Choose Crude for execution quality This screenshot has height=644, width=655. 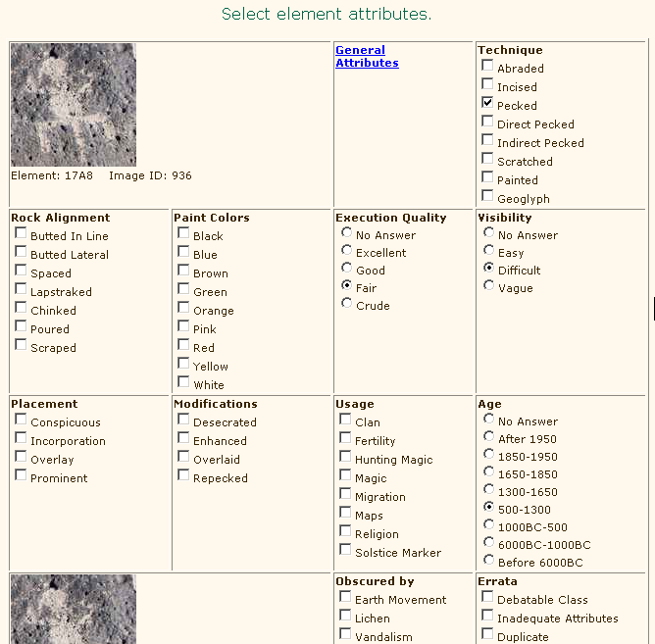click(346, 304)
